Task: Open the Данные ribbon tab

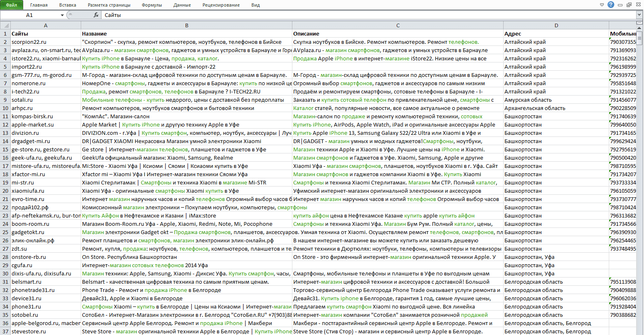Action: [182, 5]
